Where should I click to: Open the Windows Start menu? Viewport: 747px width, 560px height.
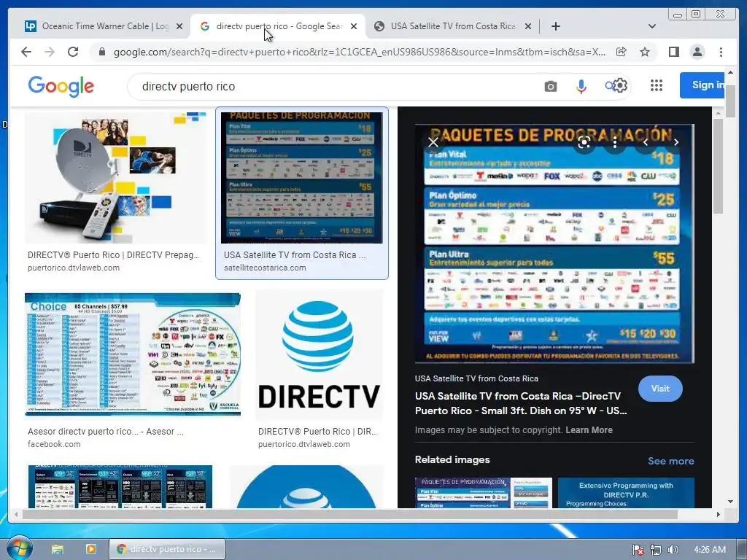click(18, 548)
